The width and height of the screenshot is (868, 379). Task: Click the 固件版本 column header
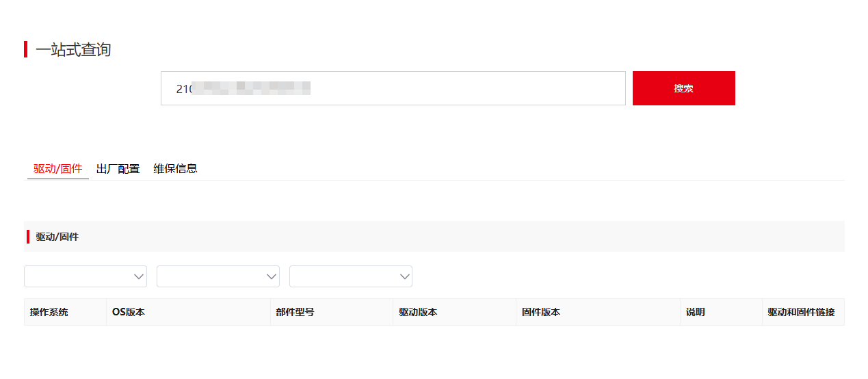(540, 312)
